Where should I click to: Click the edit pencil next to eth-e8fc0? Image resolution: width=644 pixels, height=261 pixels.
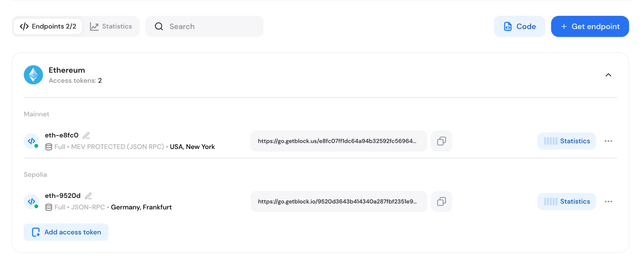click(x=86, y=135)
